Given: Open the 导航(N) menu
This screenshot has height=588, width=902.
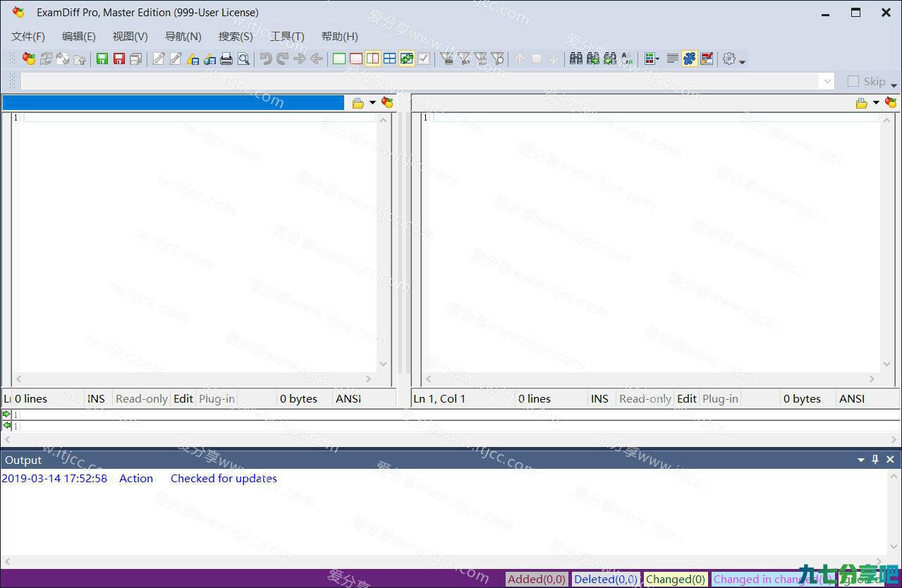Looking at the screenshot, I should [183, 36].
